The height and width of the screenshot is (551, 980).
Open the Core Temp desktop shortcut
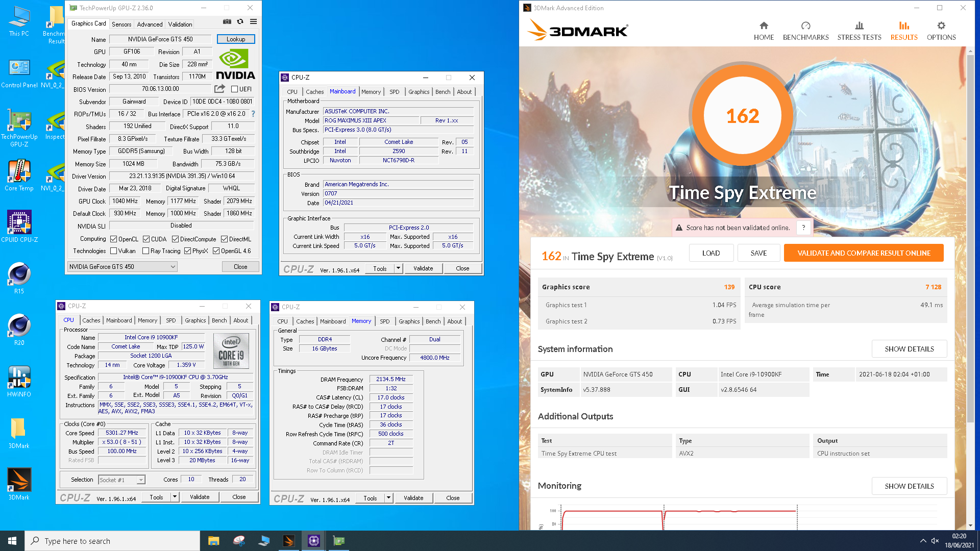coord(19,176)
